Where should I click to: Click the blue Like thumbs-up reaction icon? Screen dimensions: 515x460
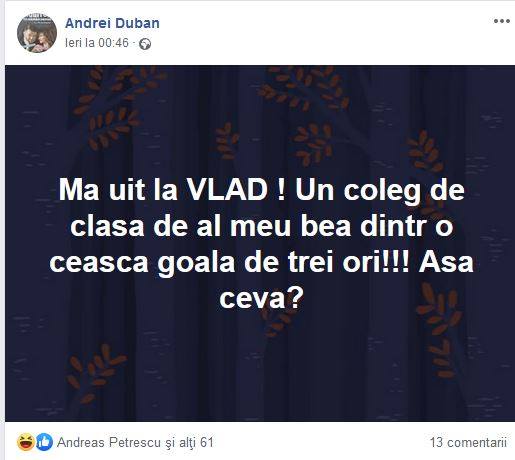point(44,442)
